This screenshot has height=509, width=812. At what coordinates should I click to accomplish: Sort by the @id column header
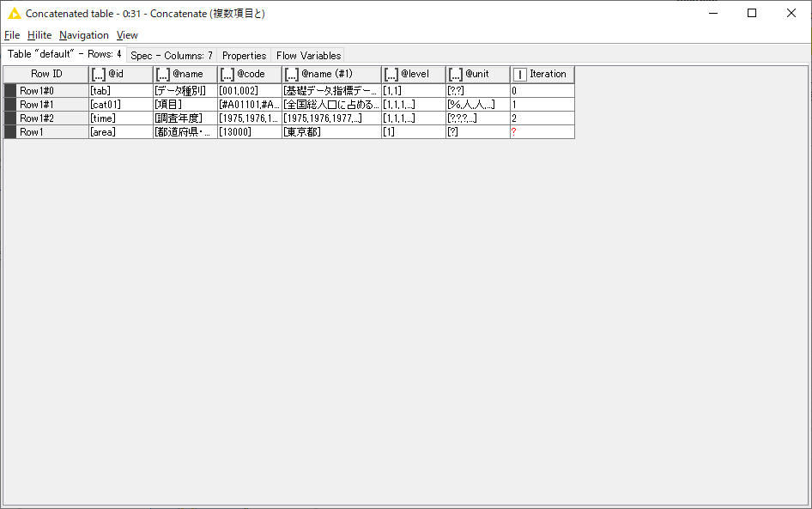(121, 74)
